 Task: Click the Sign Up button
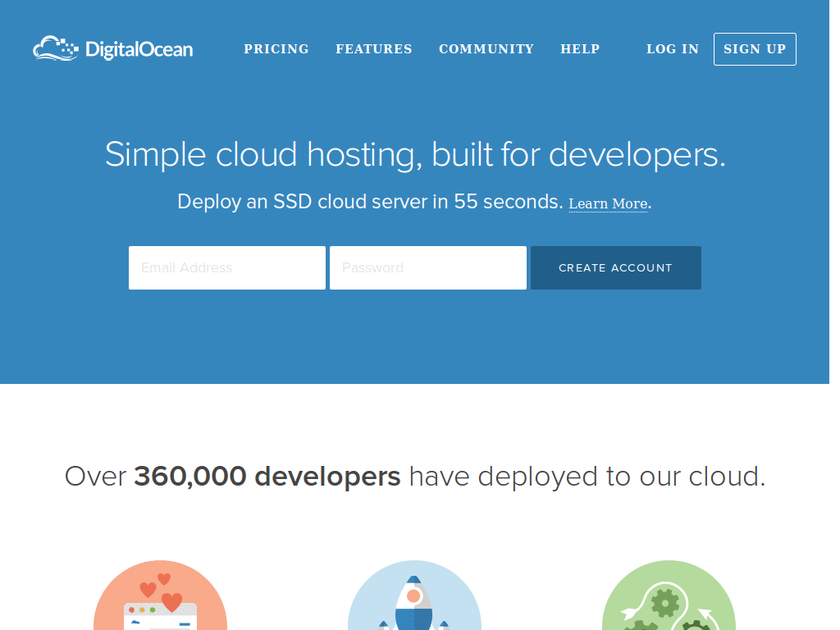755,49
